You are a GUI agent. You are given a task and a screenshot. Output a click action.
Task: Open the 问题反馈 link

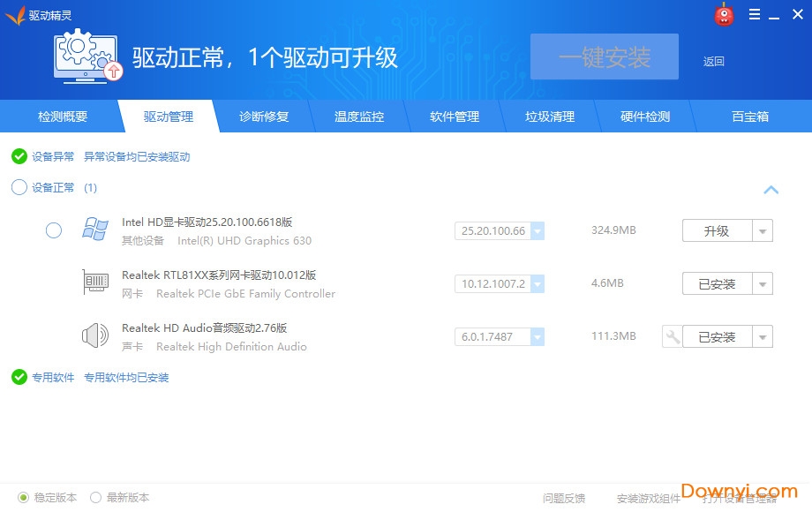pos(563,498)
